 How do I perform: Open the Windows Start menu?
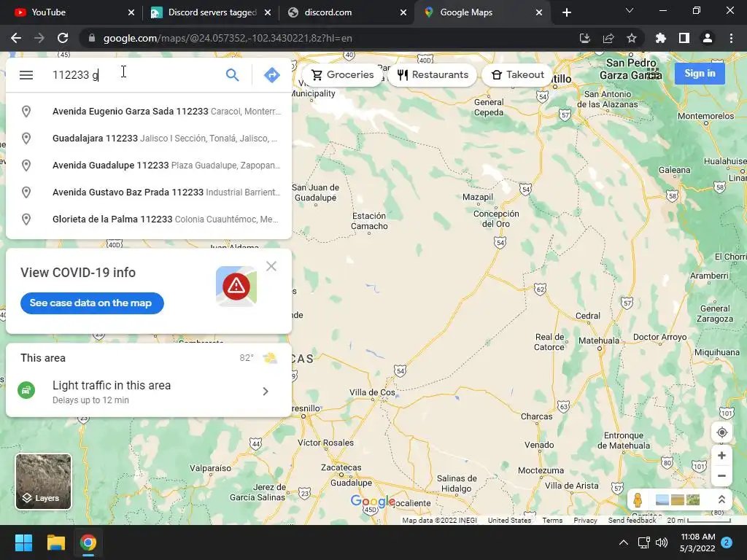click(x=23, y=542)
